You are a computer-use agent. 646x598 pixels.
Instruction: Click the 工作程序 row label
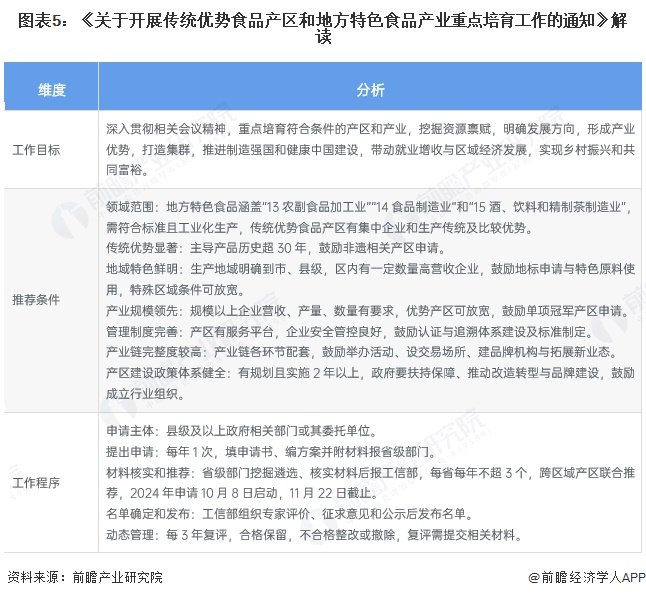(36, 483)
